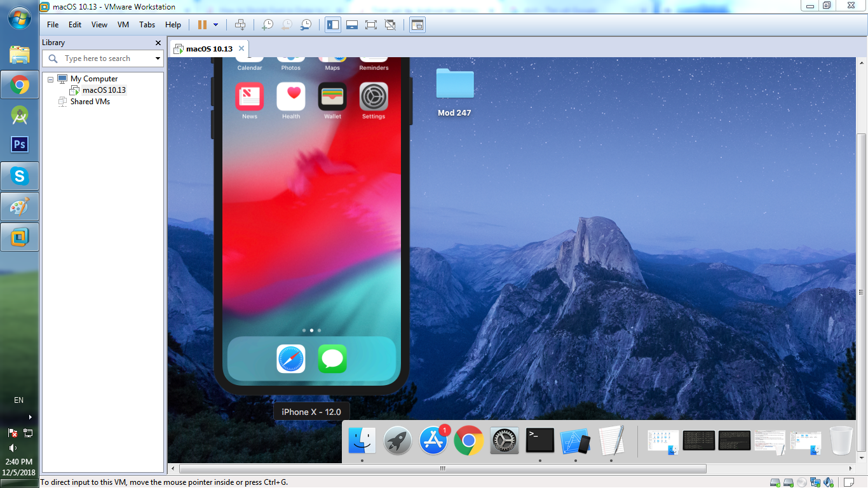Open TextEdit from the macOS Dock
This screenshot has height=488, width=868.
(611, 440)
